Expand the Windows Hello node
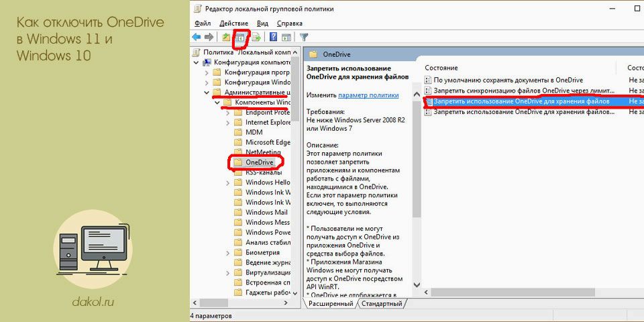Screen dimensions: 644x322 228,182
